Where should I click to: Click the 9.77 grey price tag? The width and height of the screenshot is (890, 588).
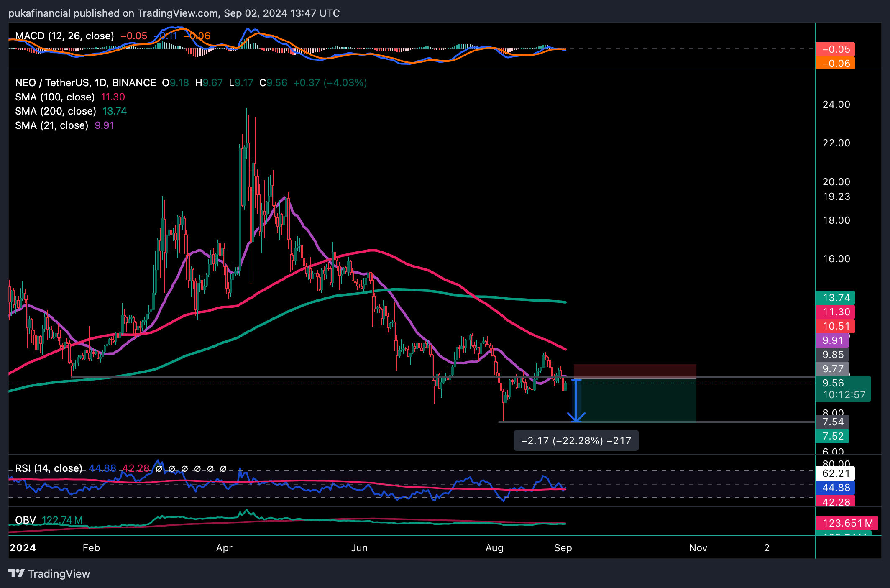pyautogui.click(x=832, y=369)
